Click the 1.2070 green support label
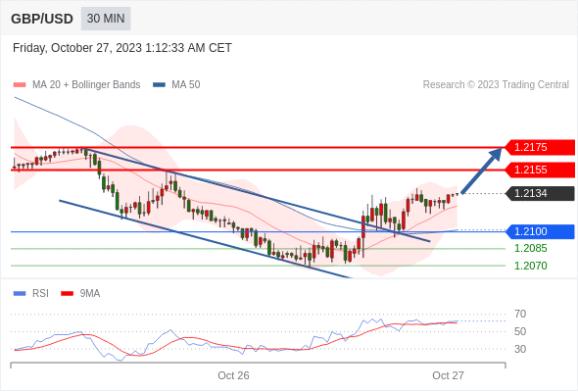578x392 pixels. (531, 266)
